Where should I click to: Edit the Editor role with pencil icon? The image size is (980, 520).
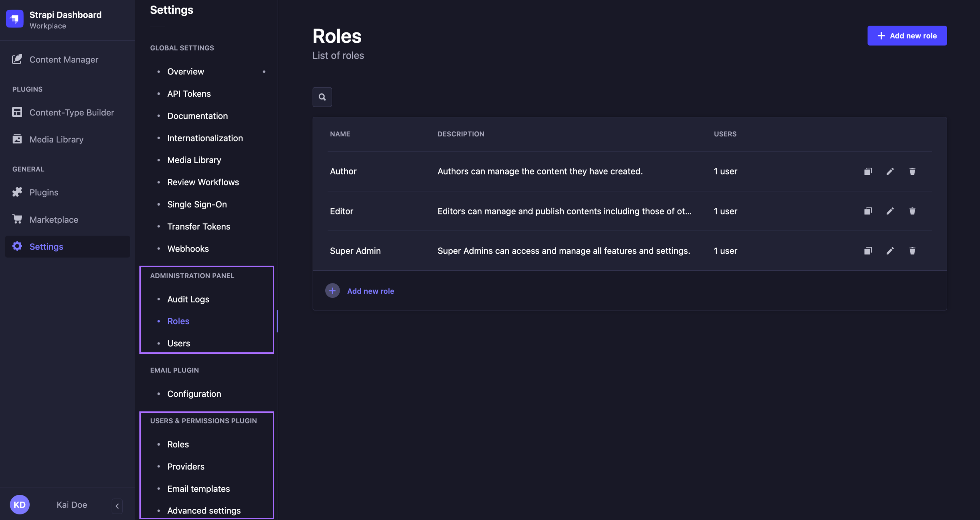pos(890,211)
